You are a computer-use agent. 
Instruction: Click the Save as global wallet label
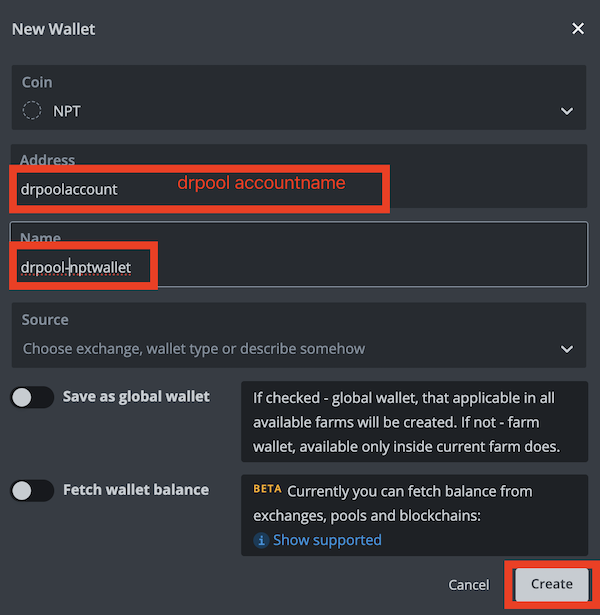click(136, 397)
